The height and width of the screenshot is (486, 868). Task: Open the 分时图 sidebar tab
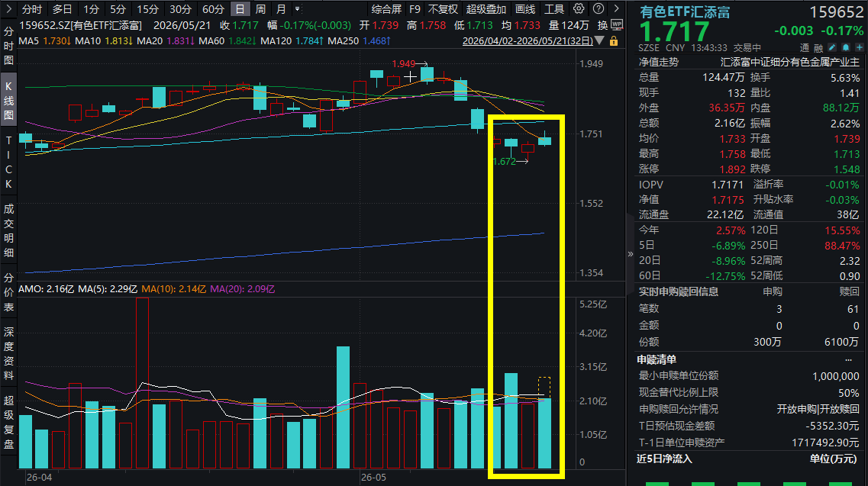click(x=8, y=46)
